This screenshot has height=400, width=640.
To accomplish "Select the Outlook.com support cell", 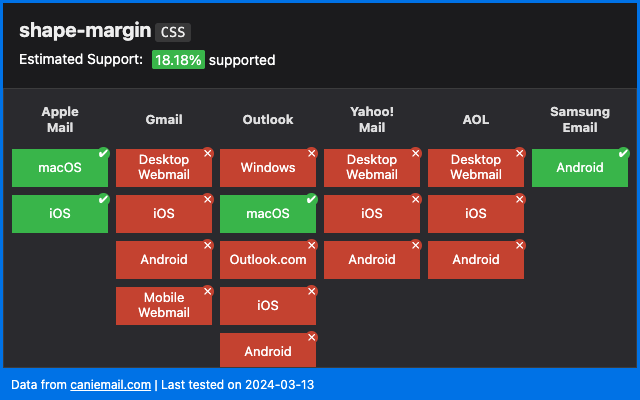I will point(268,260).
